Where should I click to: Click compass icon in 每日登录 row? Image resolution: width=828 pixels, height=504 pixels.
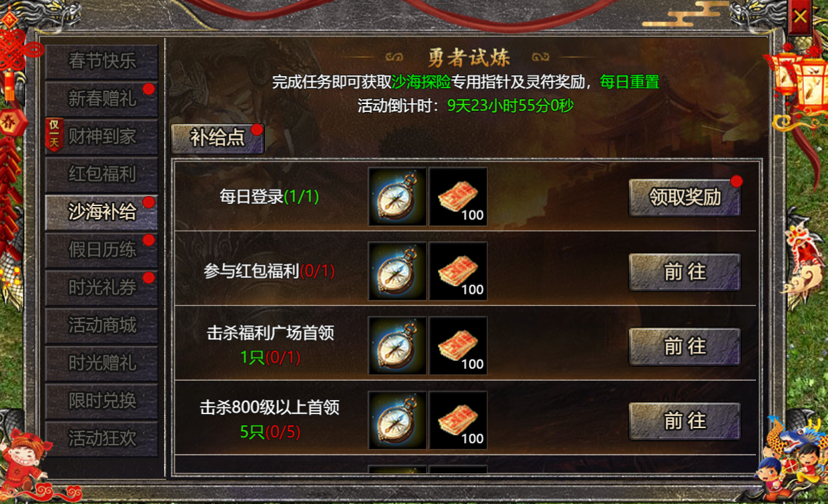pyautogui.click(x=397, y=197)
